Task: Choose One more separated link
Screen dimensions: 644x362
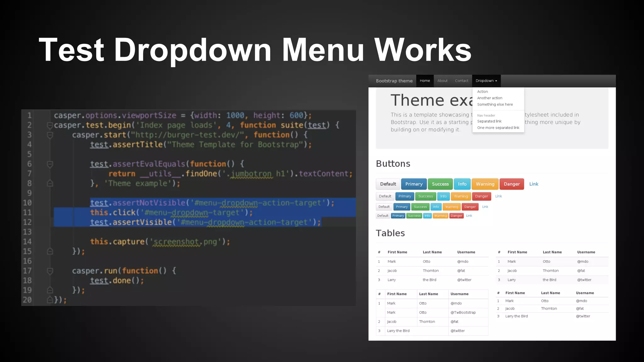Action: pos(498,128)
